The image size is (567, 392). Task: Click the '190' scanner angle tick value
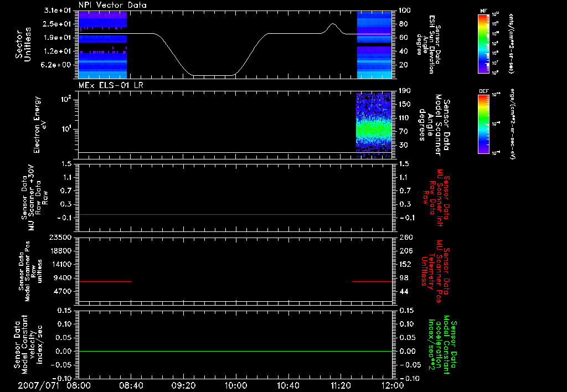pyautogui.click(x=405, y=91)
